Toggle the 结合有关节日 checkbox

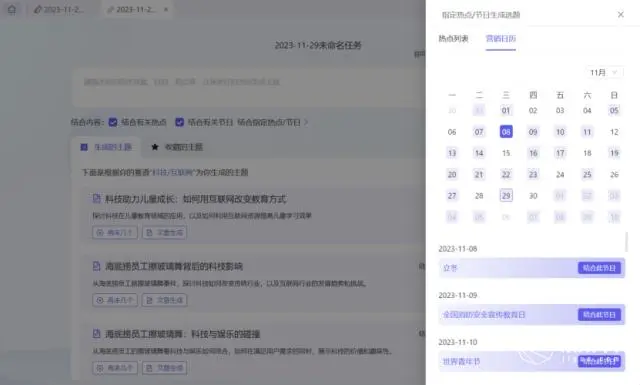(180, 122)
